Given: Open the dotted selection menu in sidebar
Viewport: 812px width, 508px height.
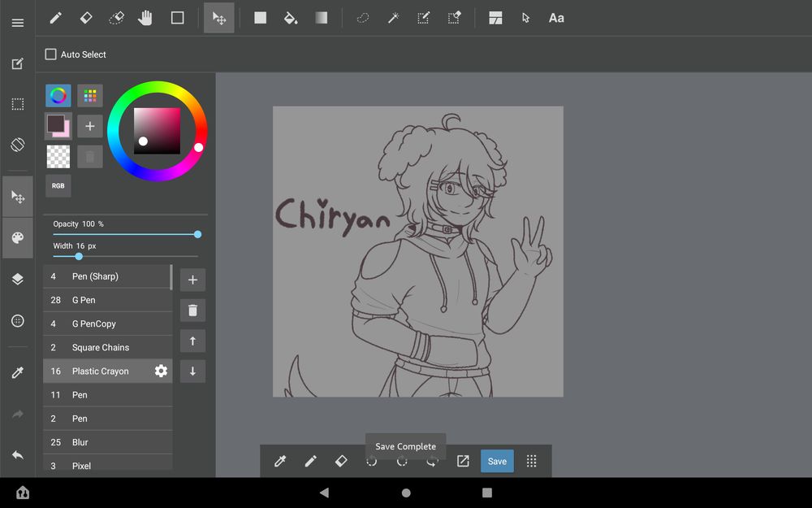Looking at the screenshot, I should tap(18, 104).
